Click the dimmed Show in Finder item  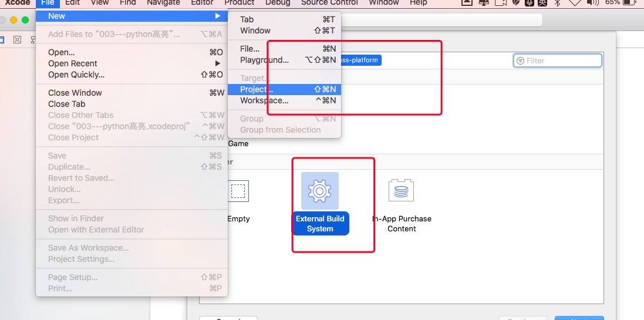point(132,218)
